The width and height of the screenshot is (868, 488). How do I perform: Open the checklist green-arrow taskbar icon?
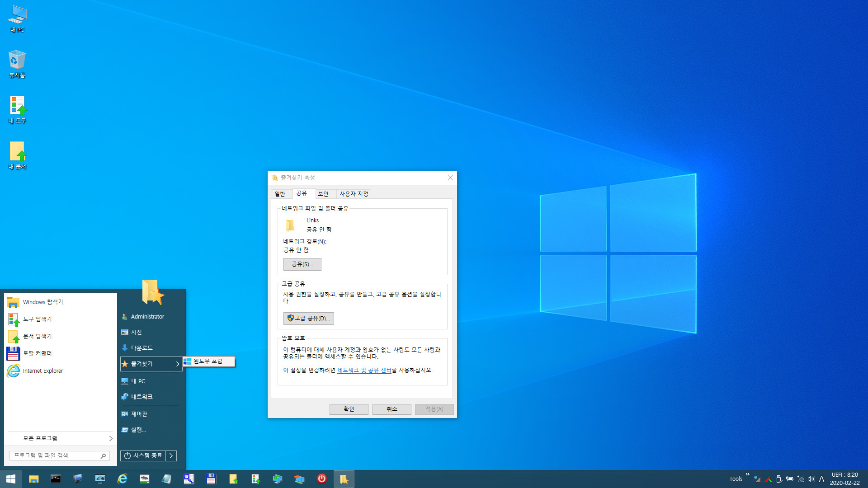coord(255,479)
